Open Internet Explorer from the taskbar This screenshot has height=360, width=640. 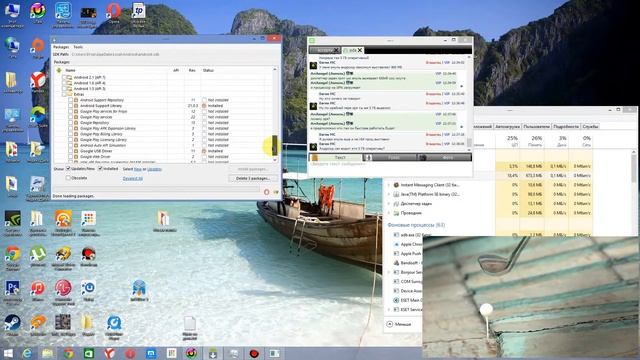27,353
